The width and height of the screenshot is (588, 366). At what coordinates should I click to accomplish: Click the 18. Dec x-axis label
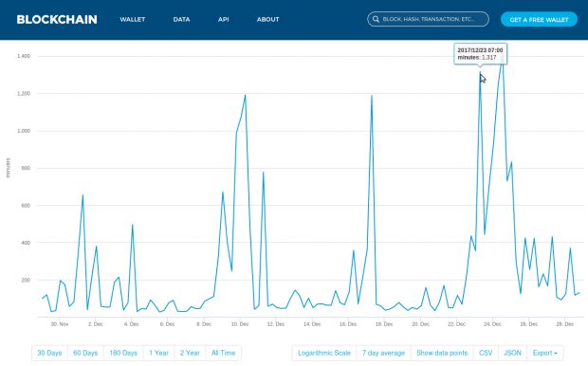point(384,324)
